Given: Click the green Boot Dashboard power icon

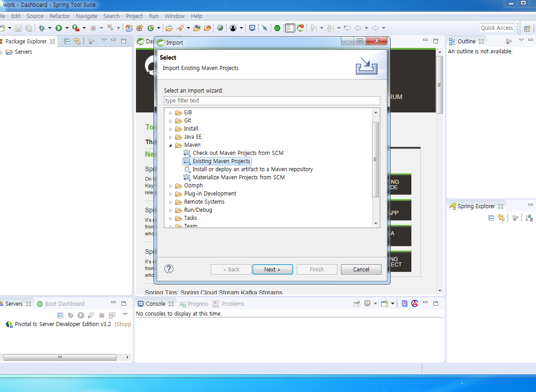Looking at the screenshot, I should pyautogui.click(x=277, y=28).
